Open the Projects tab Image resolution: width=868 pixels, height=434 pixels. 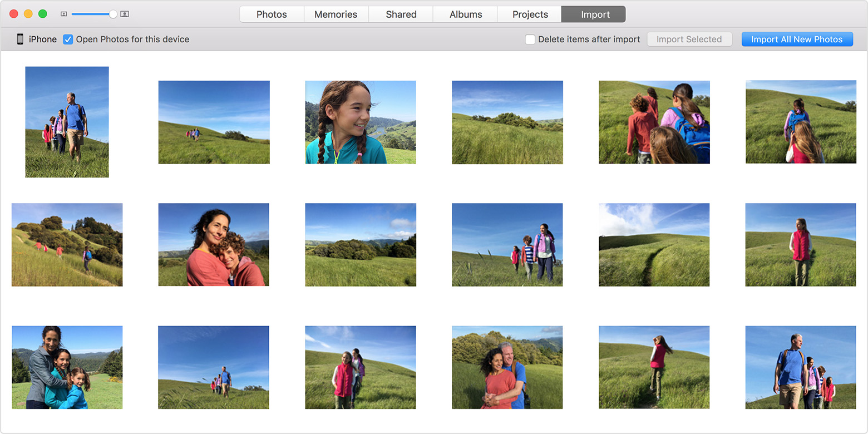coord(530,14)
